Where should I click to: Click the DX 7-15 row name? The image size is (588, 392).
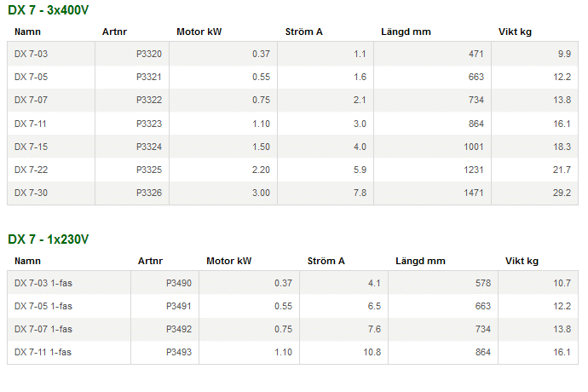[32, 147]
